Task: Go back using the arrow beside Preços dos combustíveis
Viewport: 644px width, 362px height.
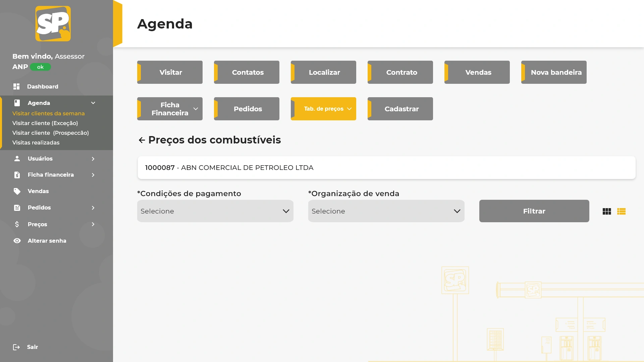Action: [x=142, y=140]
